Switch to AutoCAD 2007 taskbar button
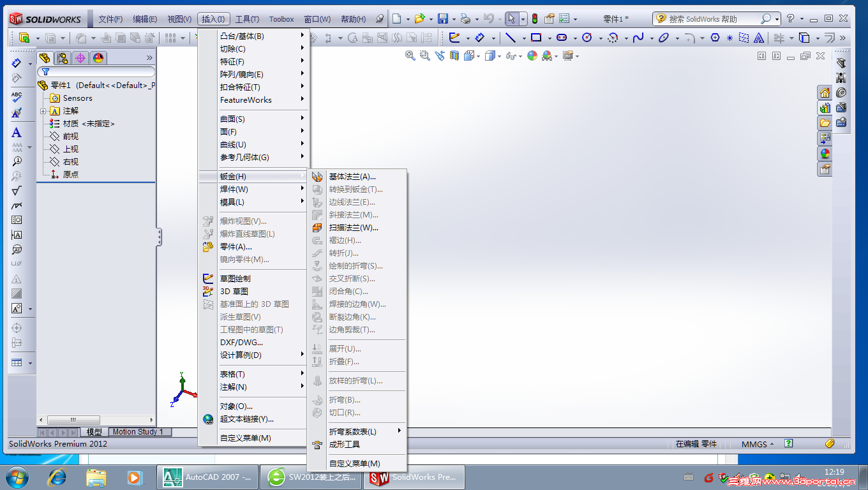 tap(208, 477)
